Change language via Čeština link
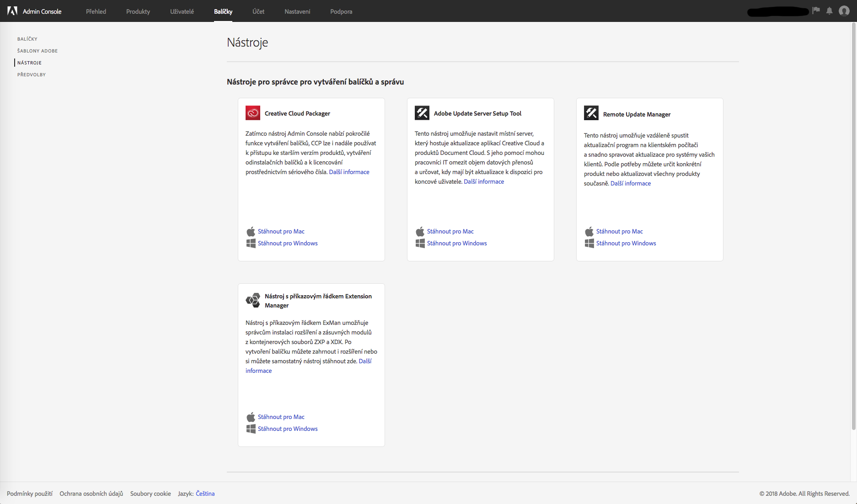The height and width of the screenshot is (504, 857). [x=205, y=493]
